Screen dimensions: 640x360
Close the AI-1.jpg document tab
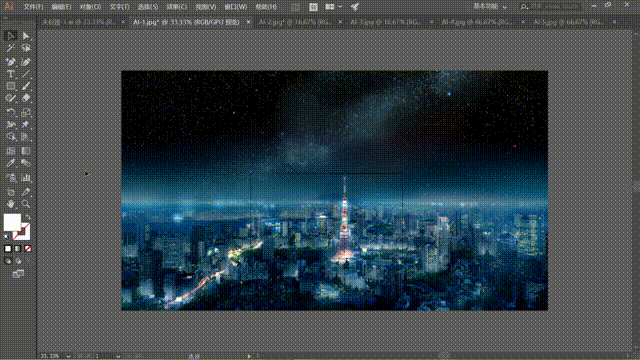coord(249,22)
